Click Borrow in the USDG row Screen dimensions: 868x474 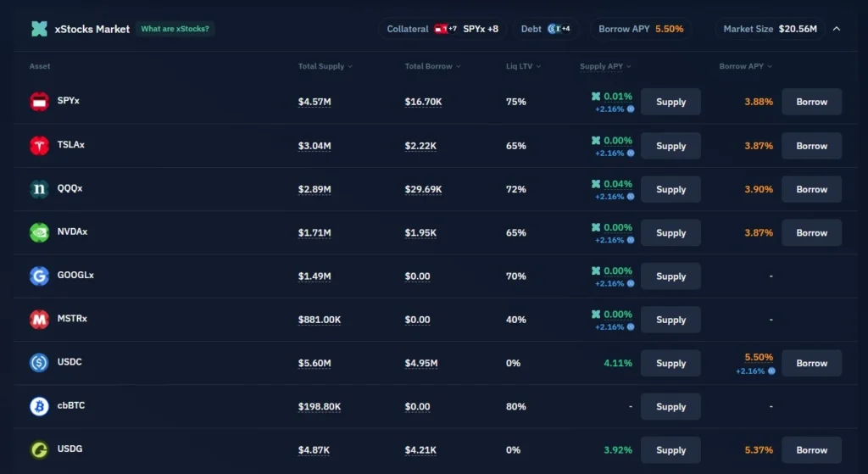click(x=811, y=450)
